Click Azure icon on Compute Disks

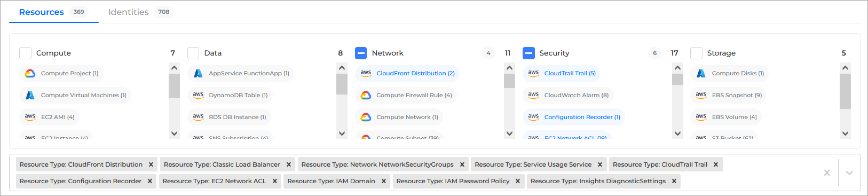point(701,73)
